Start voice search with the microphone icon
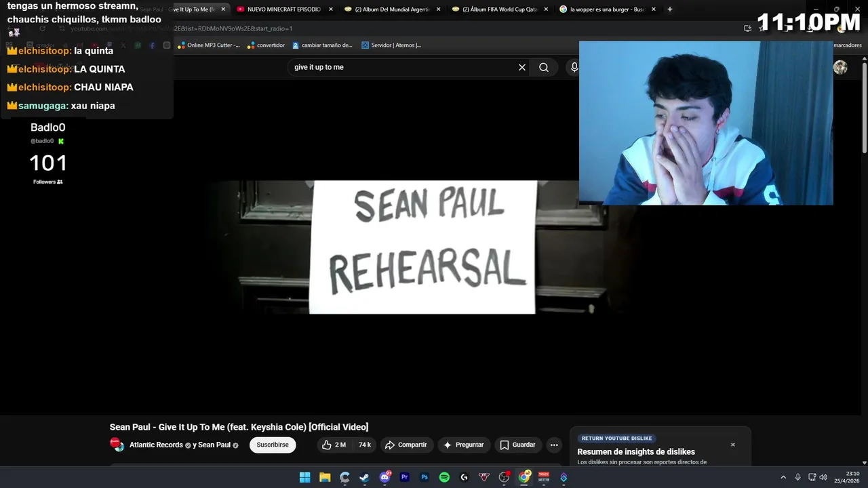Screen dimensions: 868x488 (x=574, y=67)
